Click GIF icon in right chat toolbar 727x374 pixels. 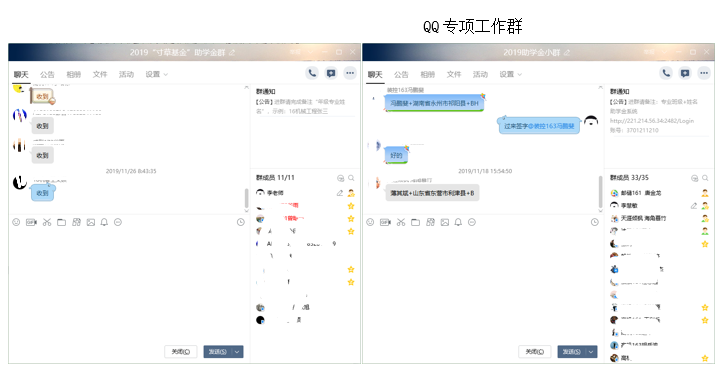point(385,222)
